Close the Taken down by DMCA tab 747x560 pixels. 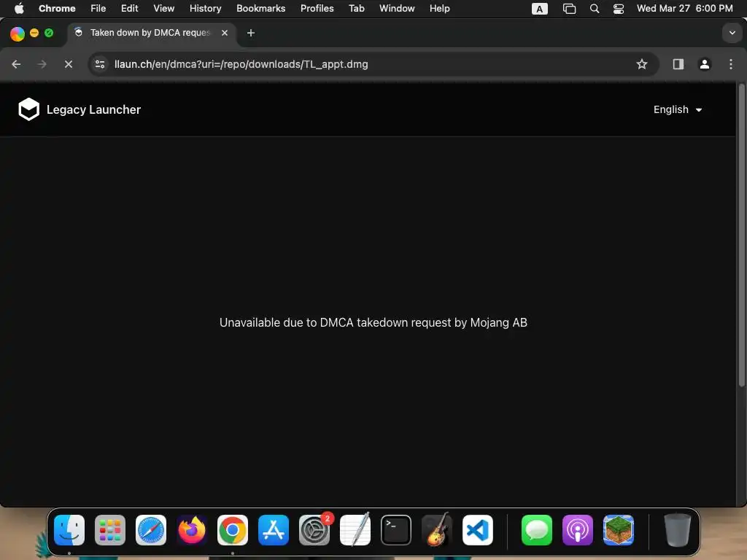point(225,33)
